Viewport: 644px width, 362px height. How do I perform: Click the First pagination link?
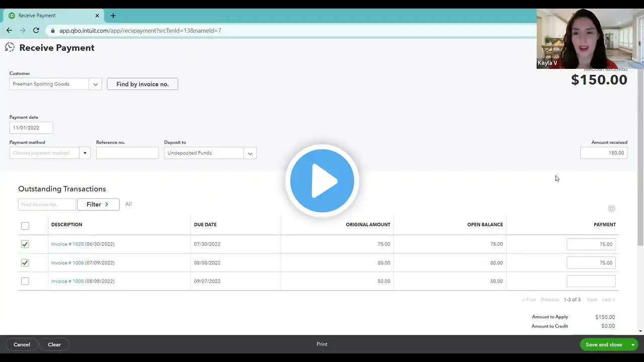pyautogui.click(x=529, y=300)
